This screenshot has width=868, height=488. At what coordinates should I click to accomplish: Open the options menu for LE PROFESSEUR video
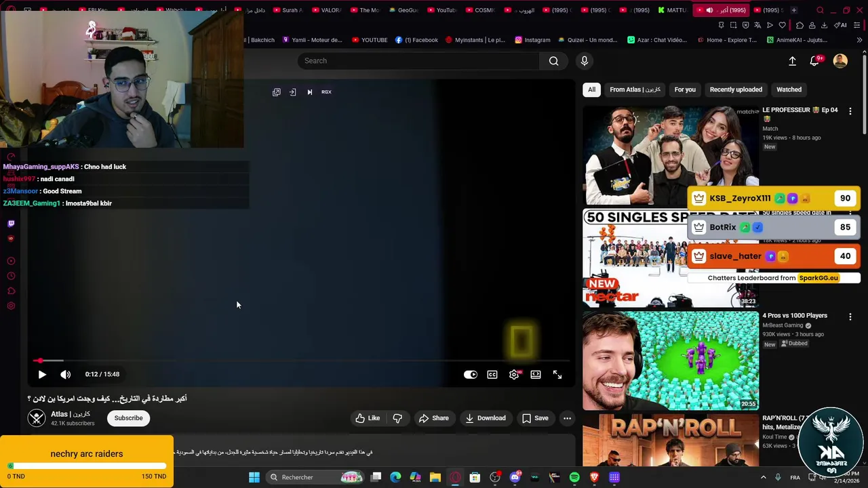coord(850,111)
